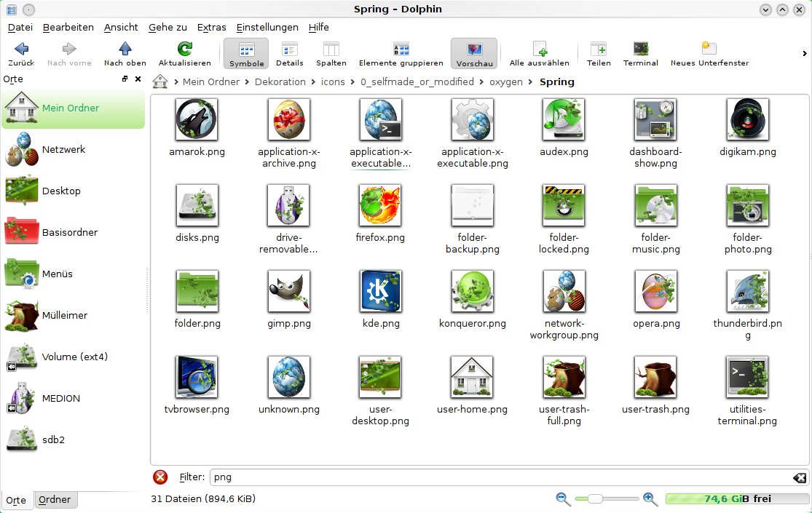Viewport: 812px width, 513px height.
Task: Close the filter bar with red X
Action: (x=160, y=477)
